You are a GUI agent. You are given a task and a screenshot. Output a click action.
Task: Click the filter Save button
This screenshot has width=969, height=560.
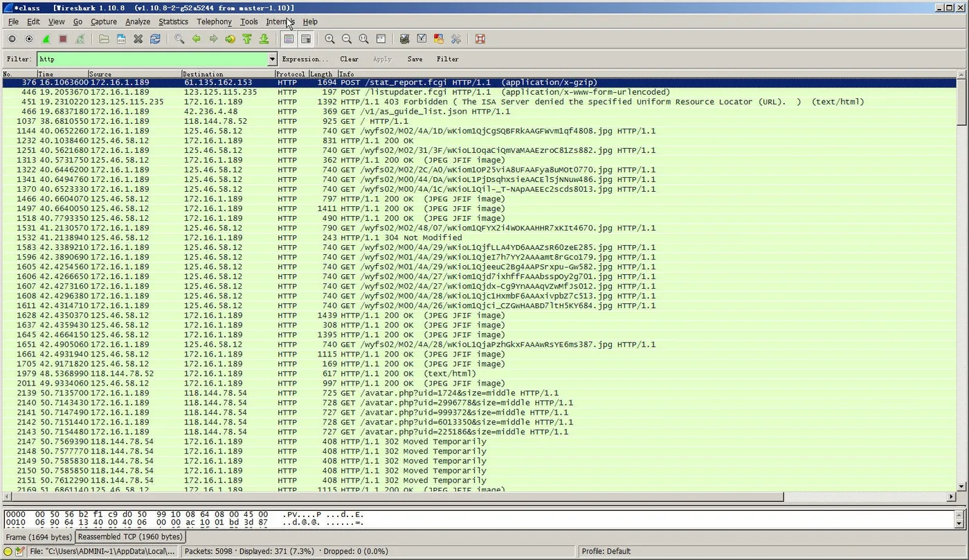click(415, 60)
